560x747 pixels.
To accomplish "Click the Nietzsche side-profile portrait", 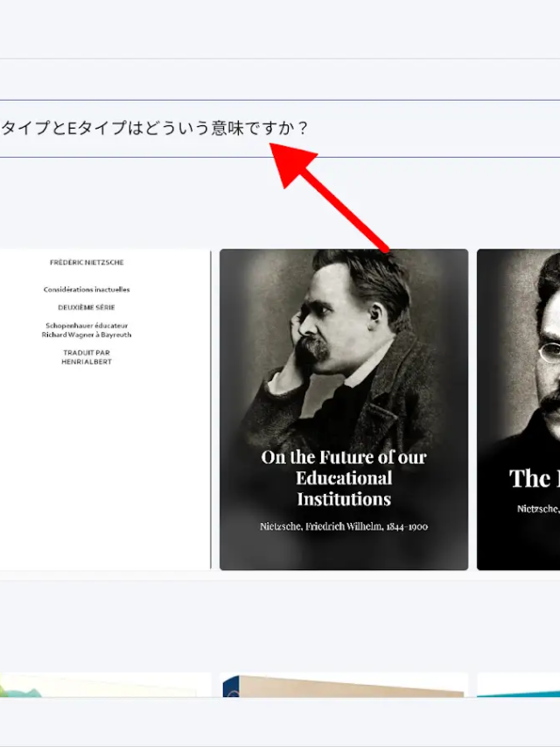I will [x=350, y=324].
